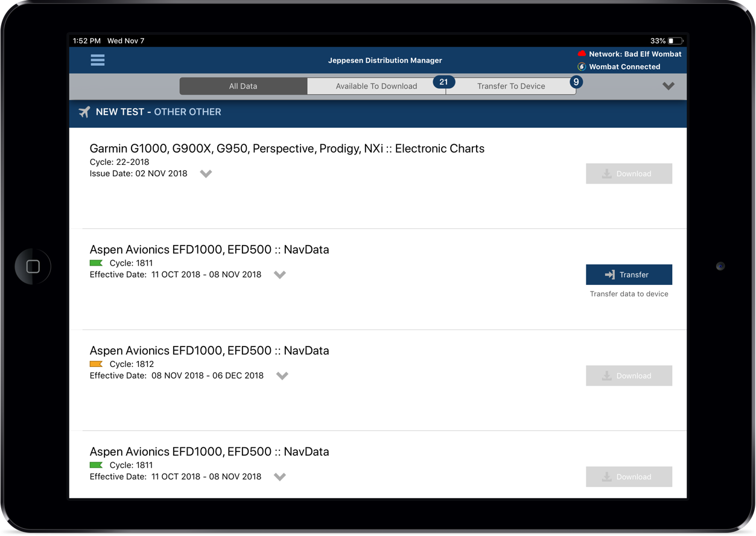Click the Cycle: 1812 text
The image size is (756, 536).
click(x=132, y=364)
